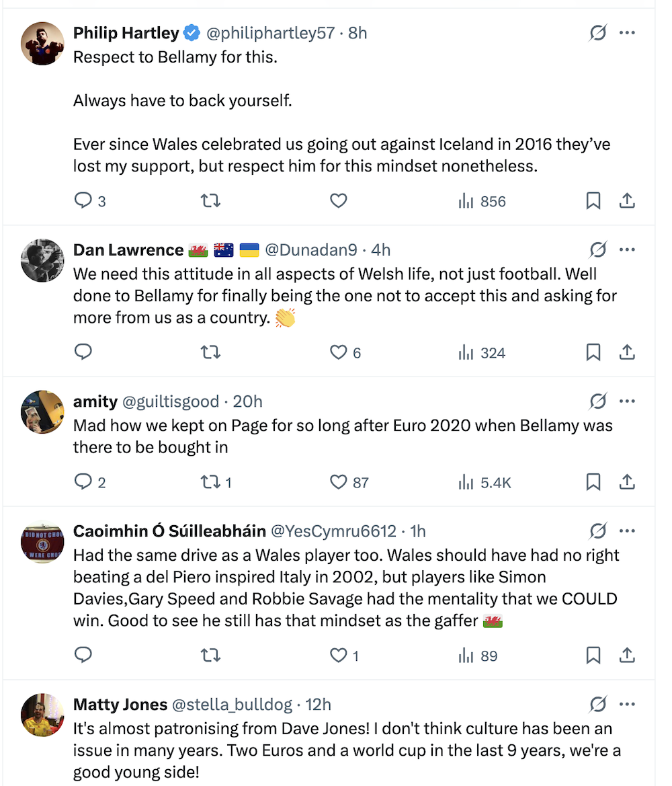This screenshot has height=786, width=672.
Task: Open more options menu on amity's tweet
Action: [x=627, y=401]
